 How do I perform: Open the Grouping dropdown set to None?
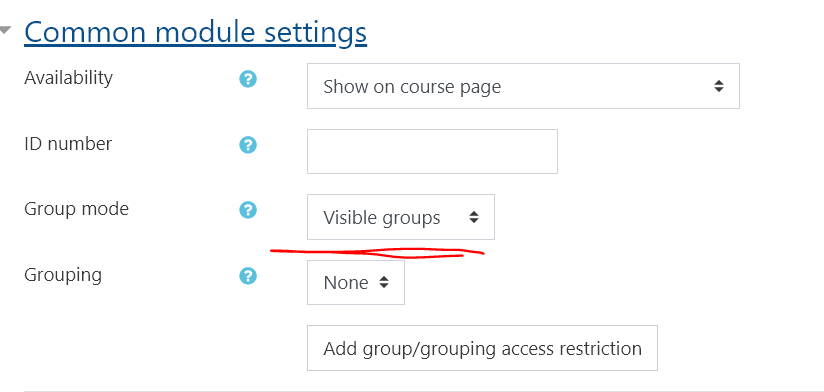pyautogui.click(x=356, y=283)
